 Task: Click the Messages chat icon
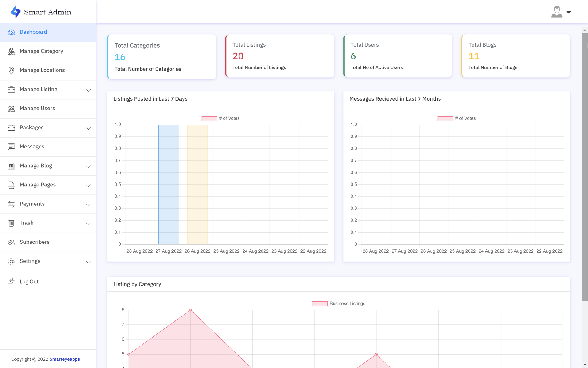point(11,147)
